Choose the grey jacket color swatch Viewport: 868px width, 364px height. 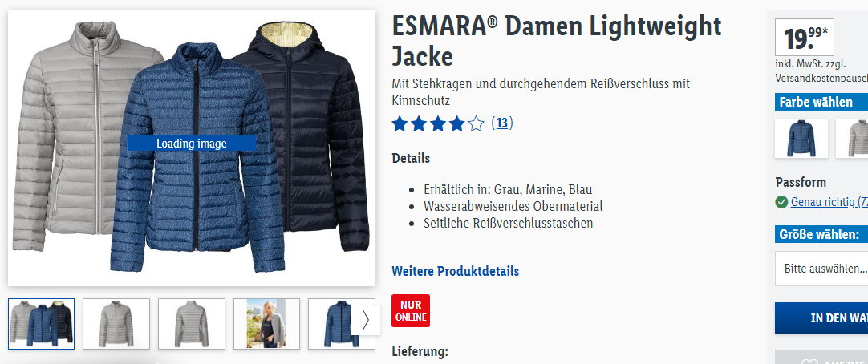click(852, 138)
